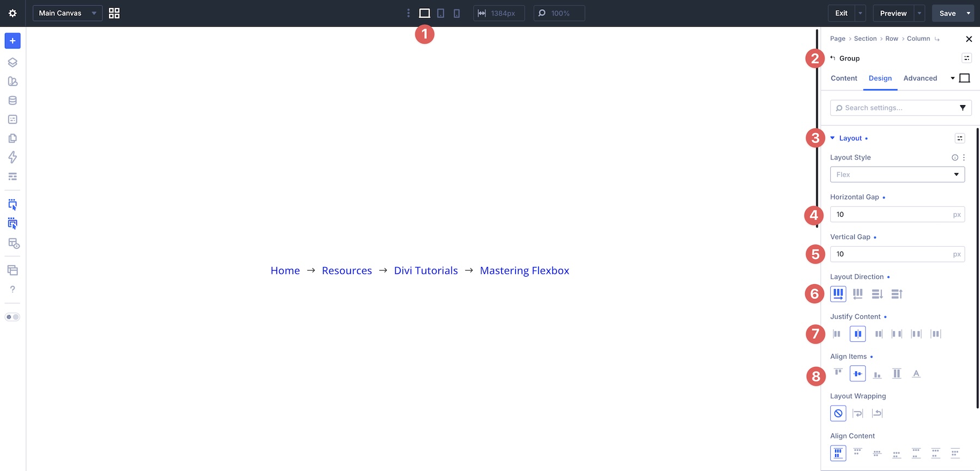Switch to tablet view icon
980x471 pixels.
click(x=440, y=13)
